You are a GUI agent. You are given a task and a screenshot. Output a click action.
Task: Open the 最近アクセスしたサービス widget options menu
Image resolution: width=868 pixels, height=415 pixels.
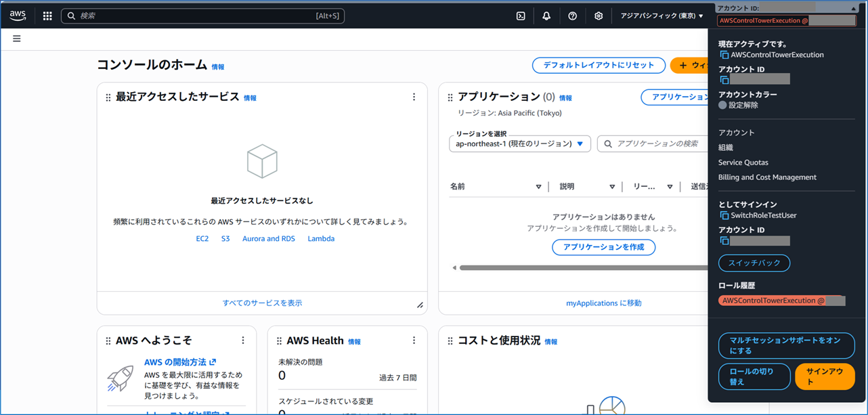coord(414,97)
